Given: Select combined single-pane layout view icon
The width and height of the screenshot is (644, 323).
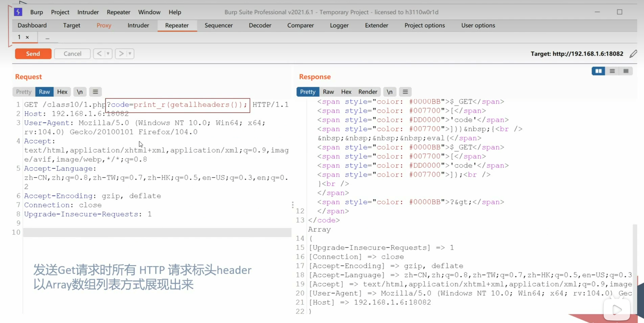Looking at the screenshot, I should click(626, 71).
